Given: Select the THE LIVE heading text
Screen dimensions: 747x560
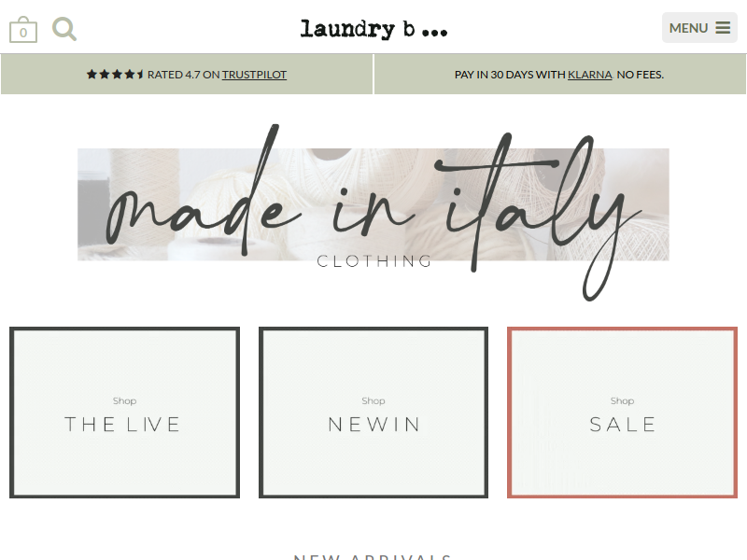Looking at the screenshot, I should (122, 425).
